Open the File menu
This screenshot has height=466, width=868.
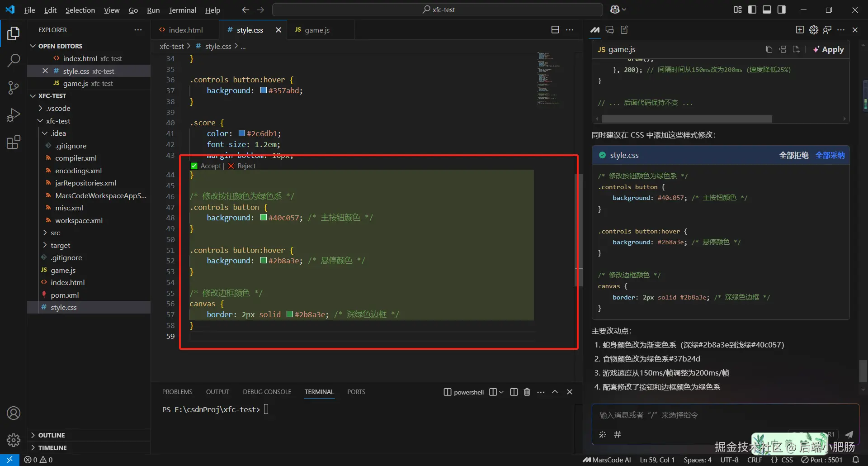click(x=30, y=10)
